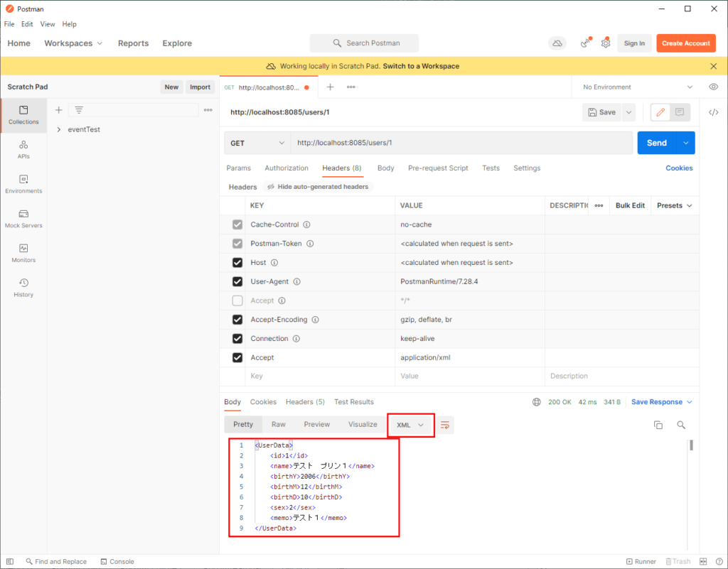This screenshot has width=728, height=569.
Task: Click the request URL input field
Action: [461, 143]
